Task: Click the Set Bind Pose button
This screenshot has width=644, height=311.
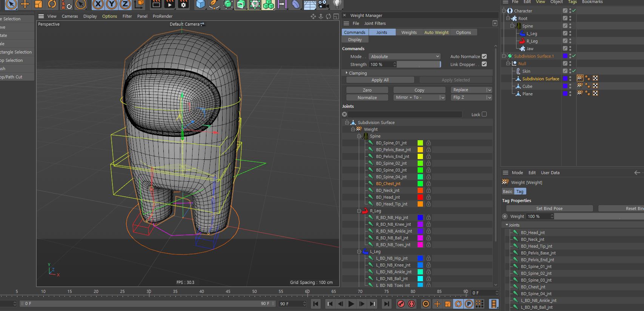Action: (549, 208)
